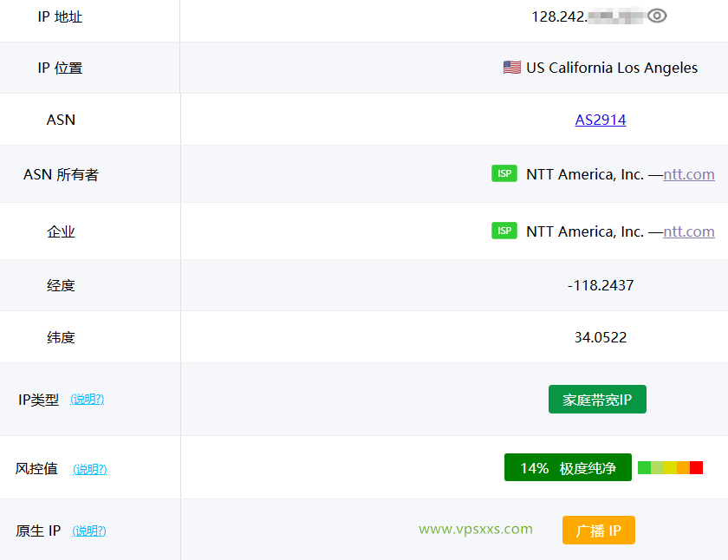Click the IP 位置 row label

60,68
